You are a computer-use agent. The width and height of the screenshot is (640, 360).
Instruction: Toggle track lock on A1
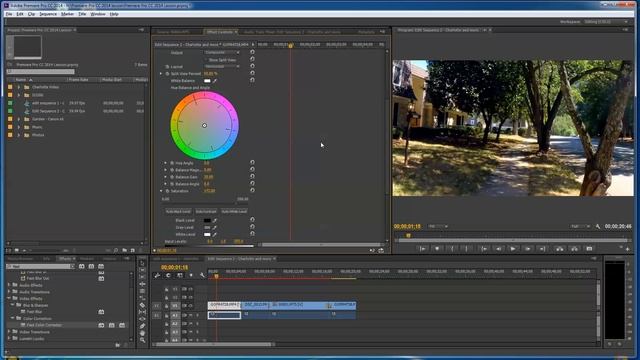point(167,316)
